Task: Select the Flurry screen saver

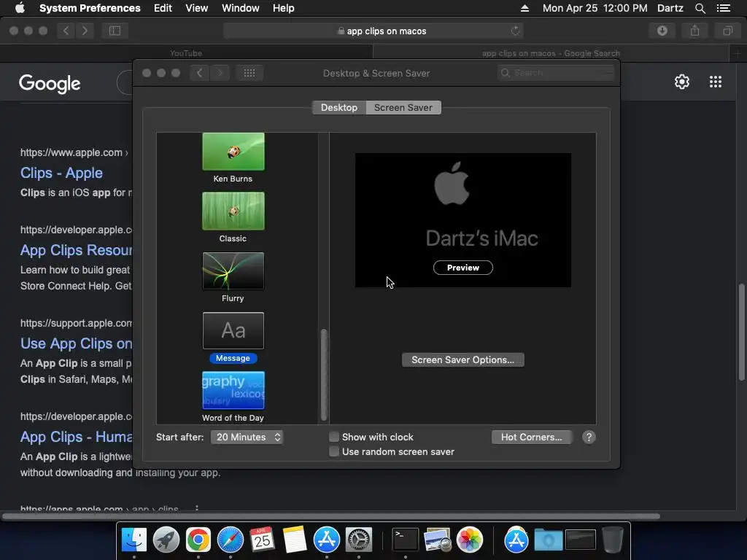Action: tap(233, 277)
